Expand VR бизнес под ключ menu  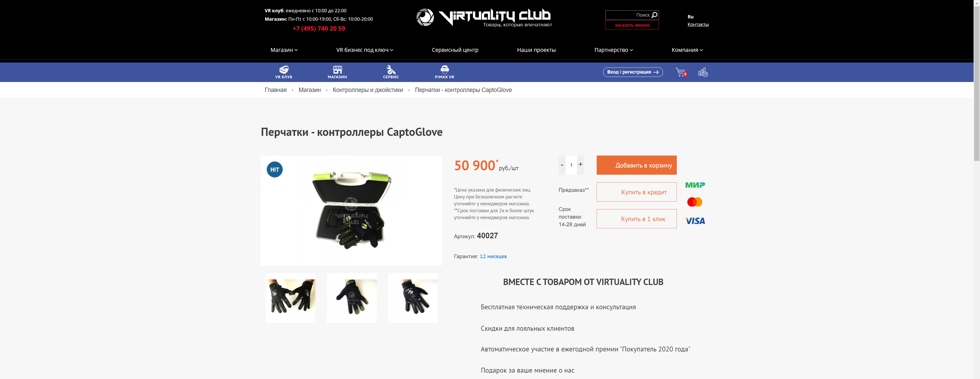click(x=364, y=50)
